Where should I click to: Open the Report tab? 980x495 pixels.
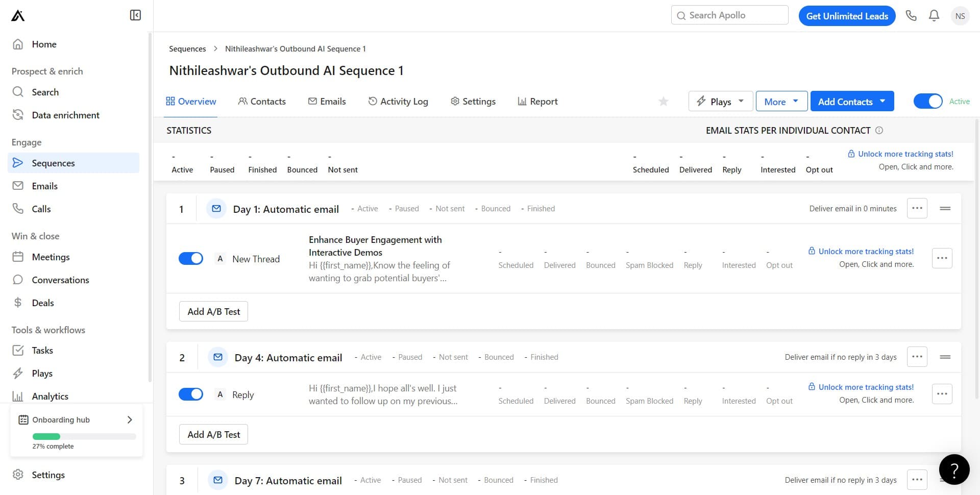(537, 102)
